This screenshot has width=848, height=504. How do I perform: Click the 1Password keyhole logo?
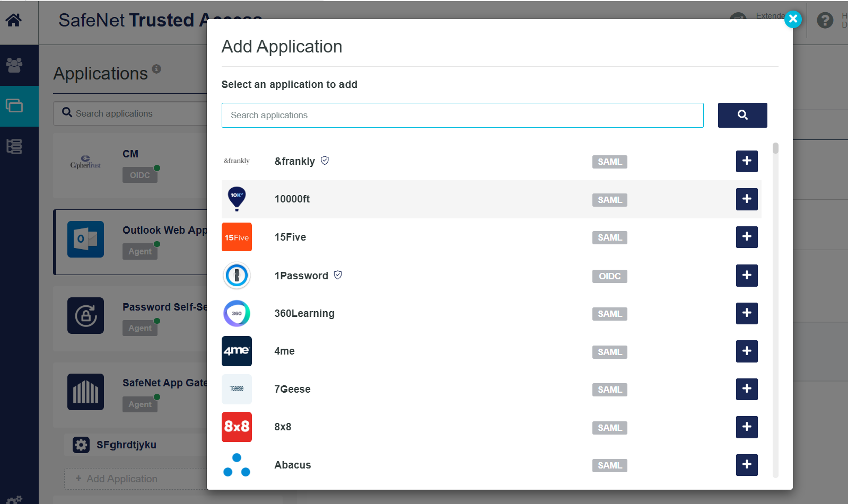tap(237, 276)
